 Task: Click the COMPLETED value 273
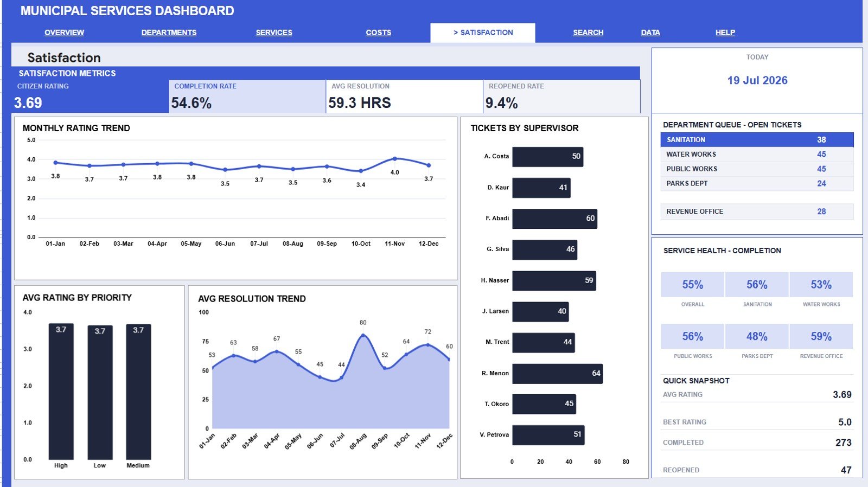(x=843, y=443)
